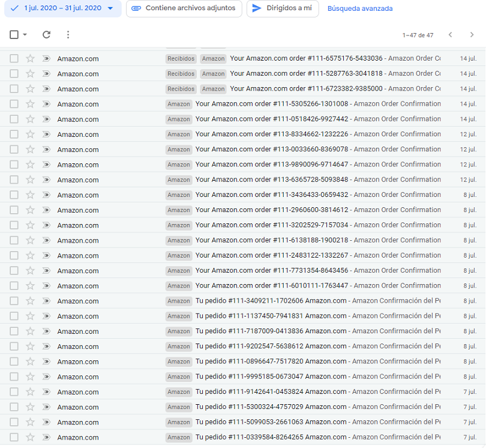The height and width of the screenshot is (448, 486).
Task: Click importance marker for order #111-2960600-3814612
Action: 46,210
